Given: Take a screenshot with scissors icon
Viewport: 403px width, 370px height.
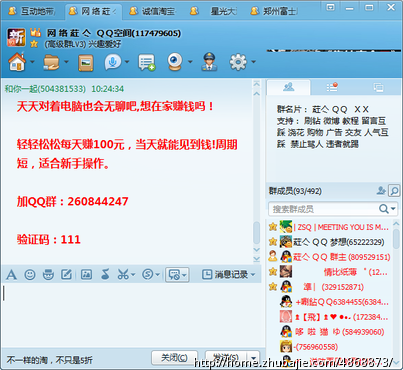Looking at the screenshot, I should 123,275.
